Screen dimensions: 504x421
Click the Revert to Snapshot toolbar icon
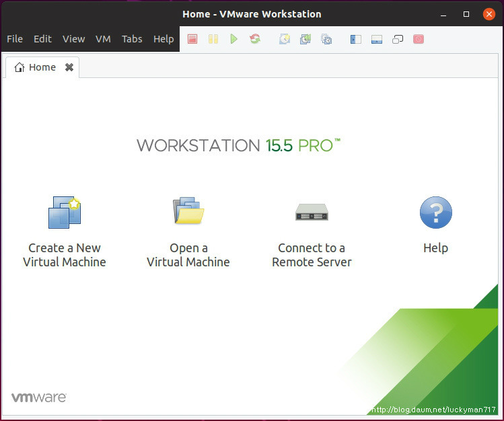pos(305,39)
